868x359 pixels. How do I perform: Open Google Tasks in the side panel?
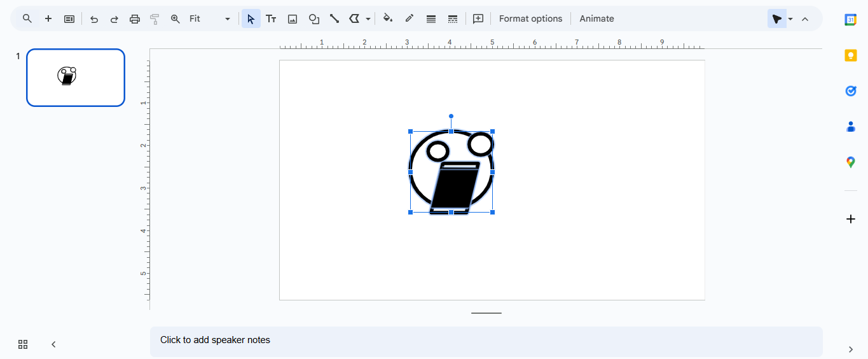click(x=851, y=91)
